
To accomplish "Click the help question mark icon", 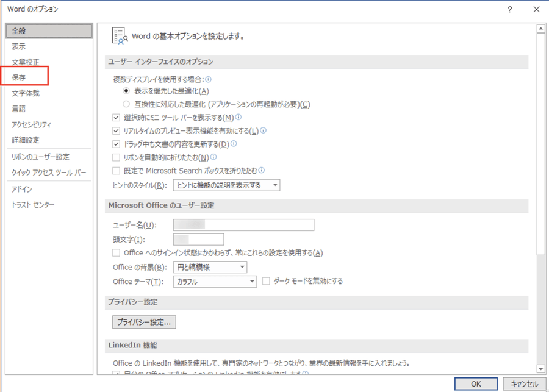I will coord(510,10).
